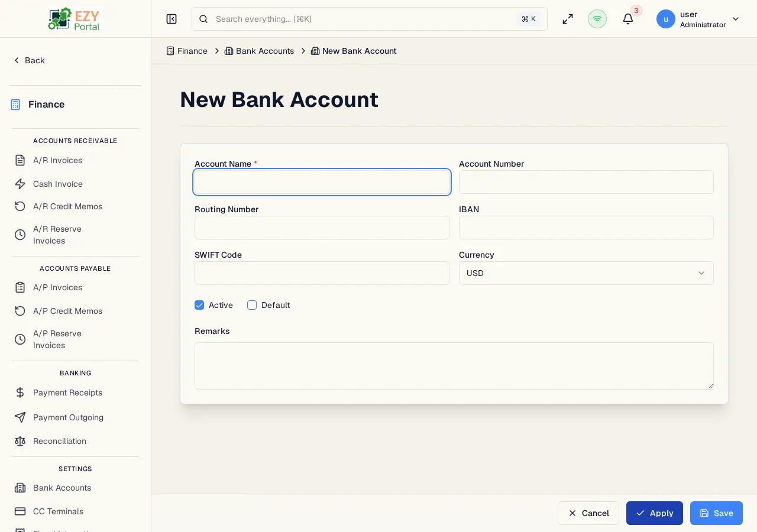Open A/P Reserve Invoices item

pyautogui.click(x=57, y=339)
